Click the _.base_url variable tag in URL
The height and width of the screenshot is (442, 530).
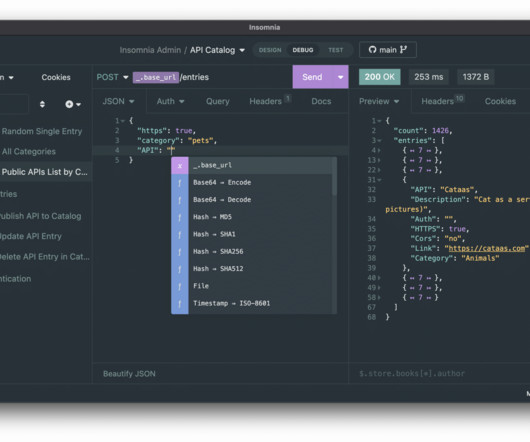click(156, 77)
